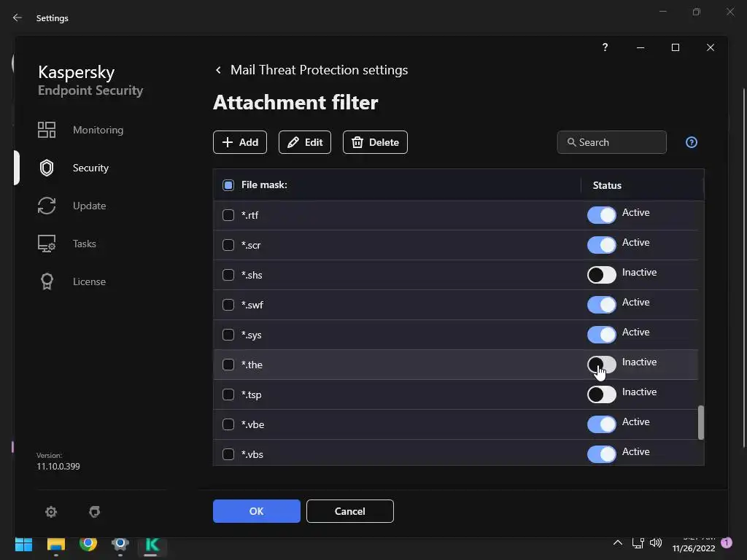Click the Delete button
The height and width of the screenshot is (560, 747).
pyautogui.click(x=375, y=142)
